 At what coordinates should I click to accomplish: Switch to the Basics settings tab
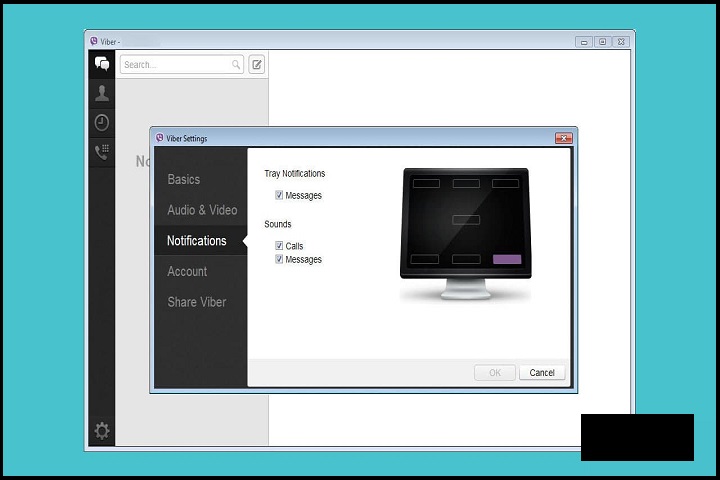click(x=184, y=180)
